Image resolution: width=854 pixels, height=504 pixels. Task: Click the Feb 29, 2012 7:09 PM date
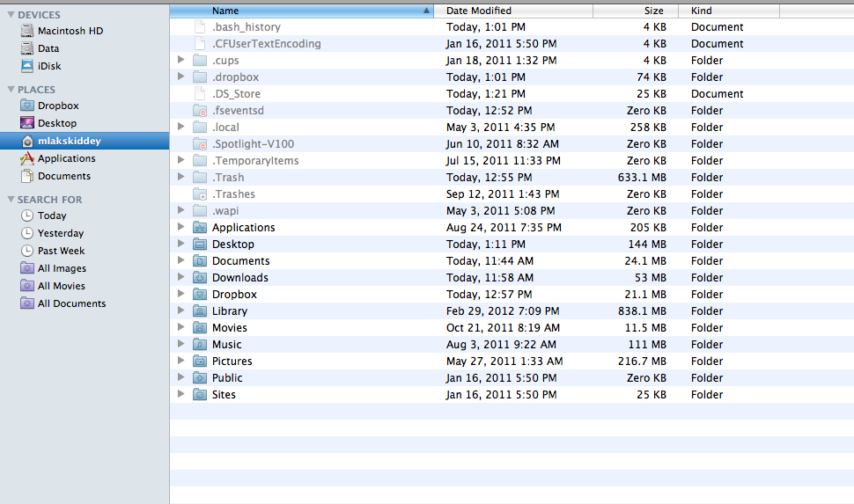pos(503,310)
